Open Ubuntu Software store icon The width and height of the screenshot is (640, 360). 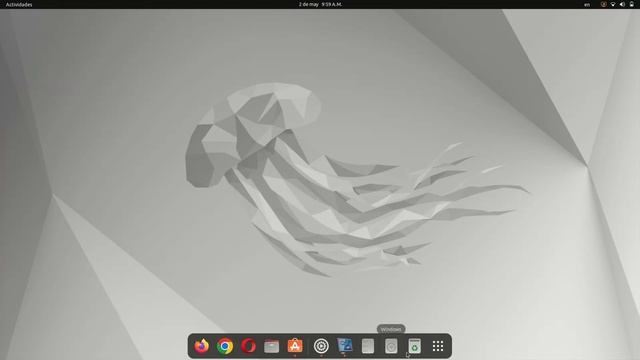(295, 346)
